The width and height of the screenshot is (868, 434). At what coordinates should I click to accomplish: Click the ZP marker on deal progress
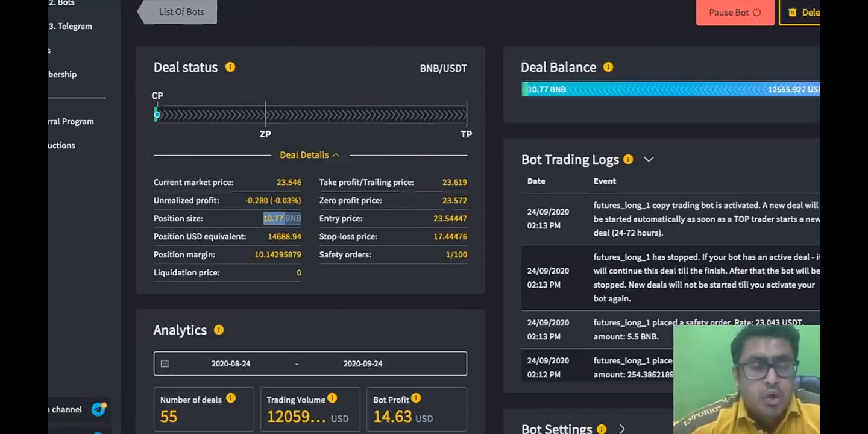coord(265,134)
